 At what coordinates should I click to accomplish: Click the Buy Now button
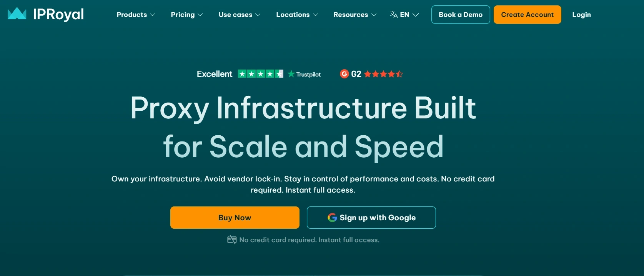(x=235, y=218)
